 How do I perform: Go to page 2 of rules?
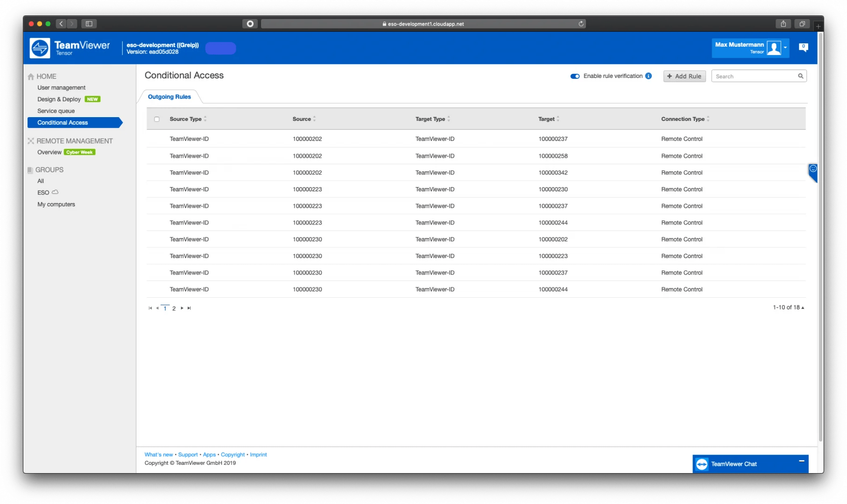[174, 308]
